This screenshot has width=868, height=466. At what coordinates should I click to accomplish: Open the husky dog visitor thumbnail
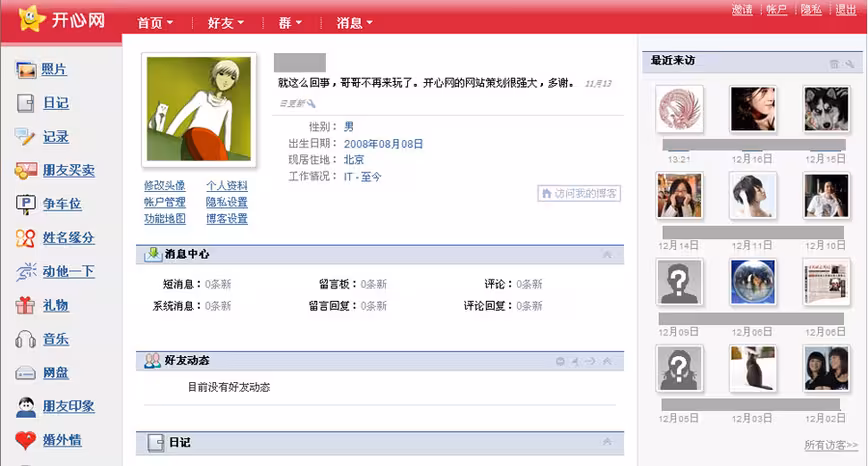826,109
